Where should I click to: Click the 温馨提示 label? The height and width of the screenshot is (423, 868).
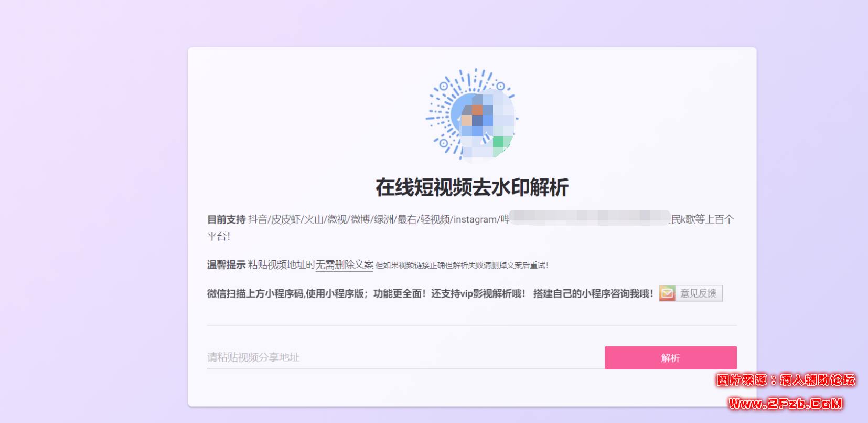pyautogui.click(x=226, y=265)
